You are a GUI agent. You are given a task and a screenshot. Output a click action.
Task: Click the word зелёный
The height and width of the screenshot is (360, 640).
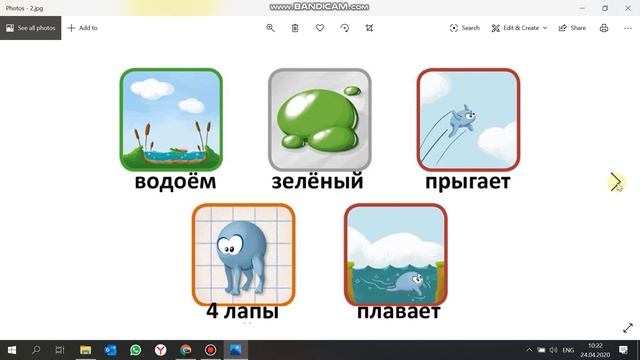(x=318, y=181)
